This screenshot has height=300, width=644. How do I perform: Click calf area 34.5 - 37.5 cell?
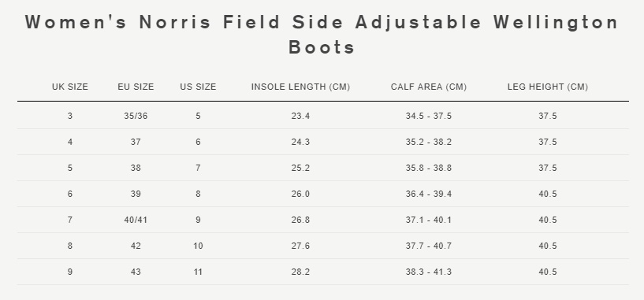(429, 117)
